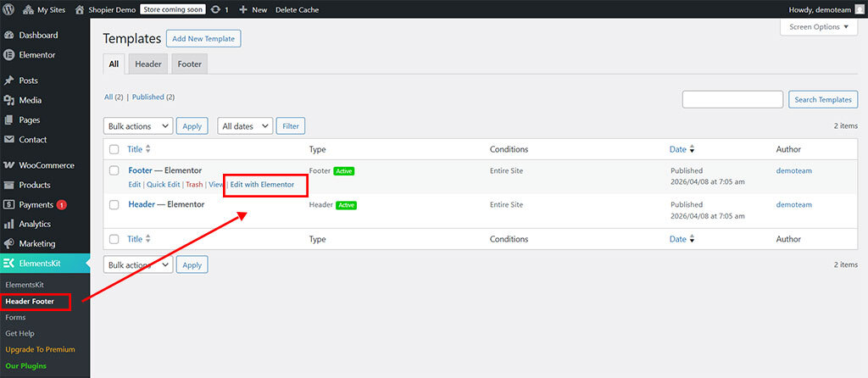This screenshot has width=868, height=378.
Task: Click Edit with Elementor for Footer
Action: (263, 184)
